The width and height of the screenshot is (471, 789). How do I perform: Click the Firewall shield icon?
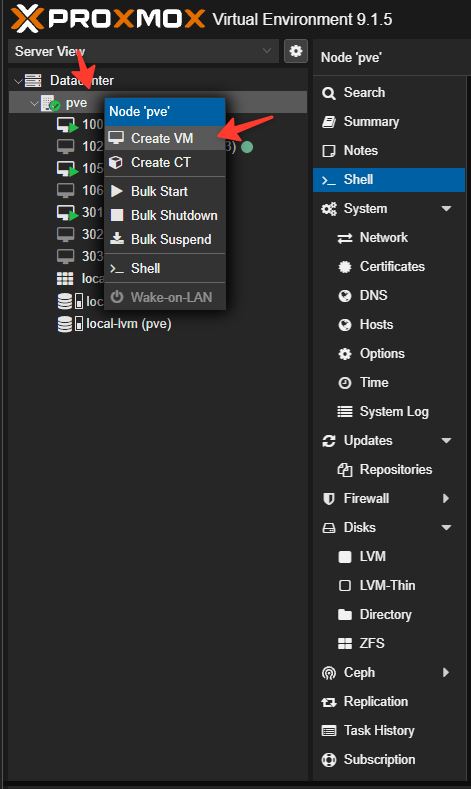(x=329, y=499)
